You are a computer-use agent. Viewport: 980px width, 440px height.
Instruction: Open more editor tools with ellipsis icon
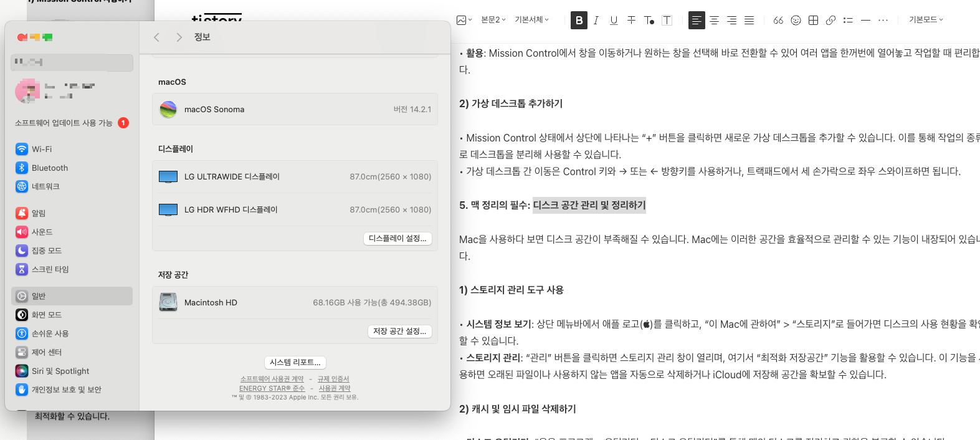click(883, 21)
